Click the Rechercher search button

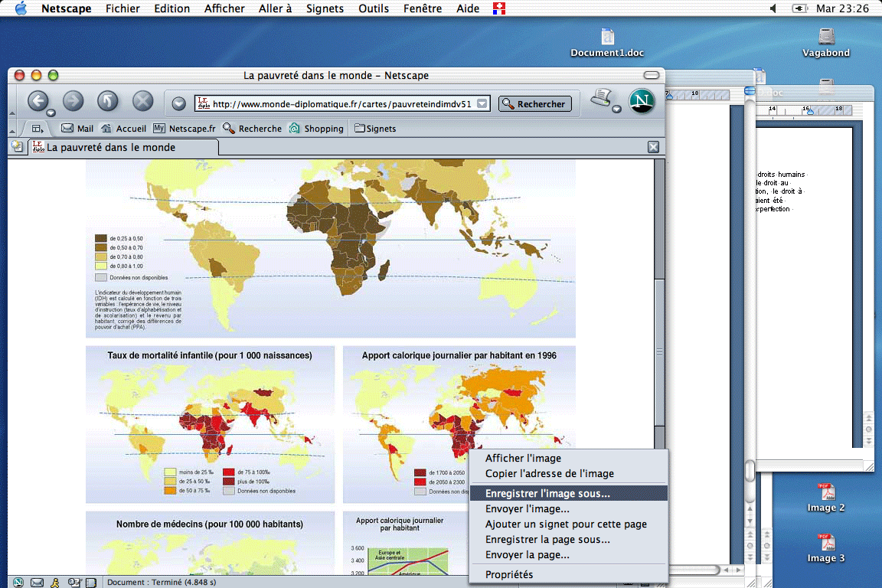click(534, 104)
